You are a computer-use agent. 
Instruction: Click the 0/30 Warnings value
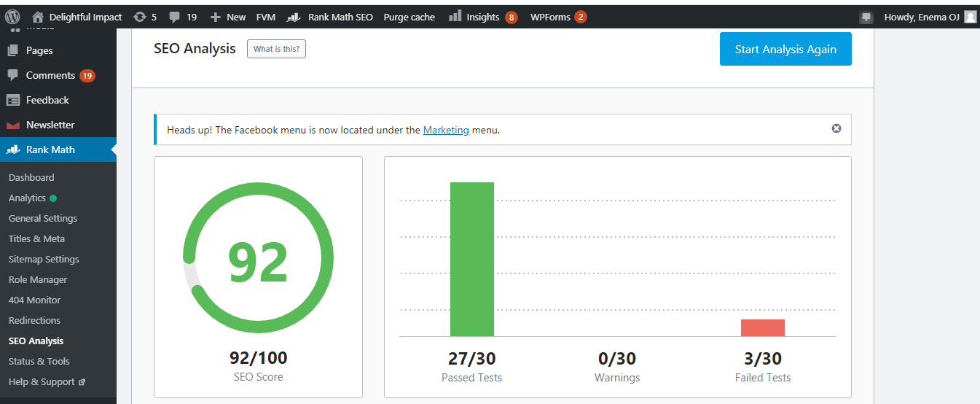click(617, 358)
